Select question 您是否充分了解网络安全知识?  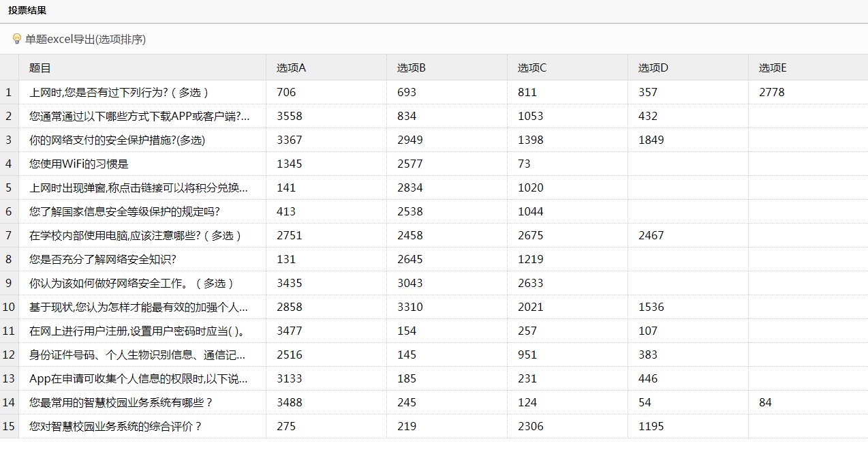click(103, 259)
